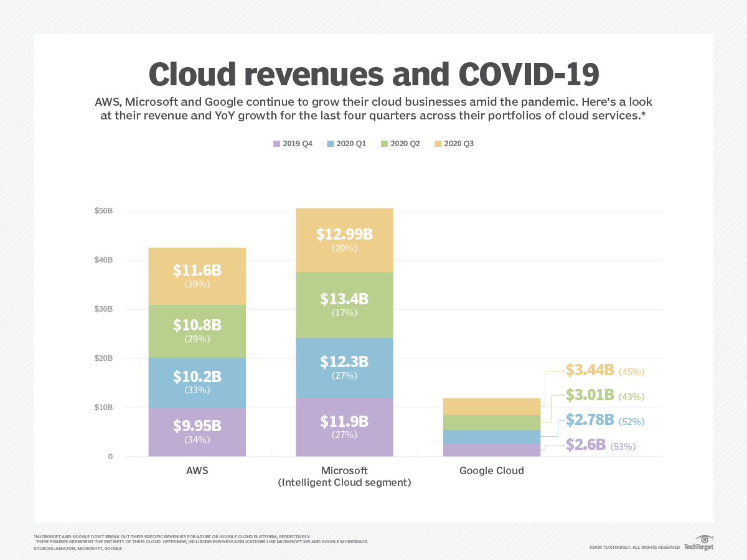Click the $11.6B yellow AWS segment
This screenshot has height=560, width=747.
(197, 277)
